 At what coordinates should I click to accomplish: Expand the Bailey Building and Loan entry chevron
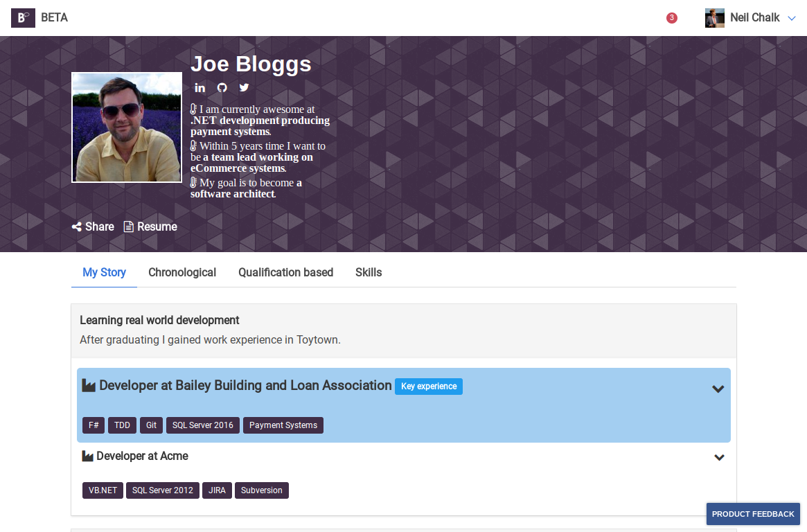click(718, 389)
